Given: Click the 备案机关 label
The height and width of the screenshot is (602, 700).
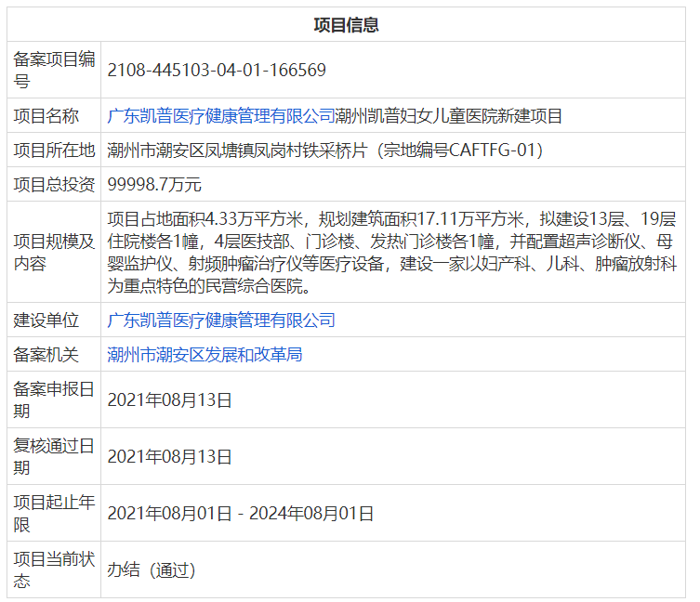Looking at the screenshot, I should click(46, 355).
